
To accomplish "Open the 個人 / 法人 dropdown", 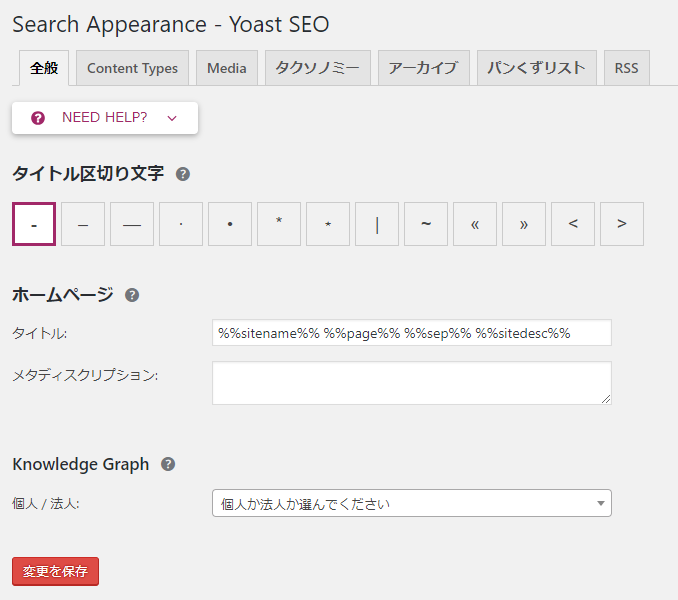I will tap(412, 503).
